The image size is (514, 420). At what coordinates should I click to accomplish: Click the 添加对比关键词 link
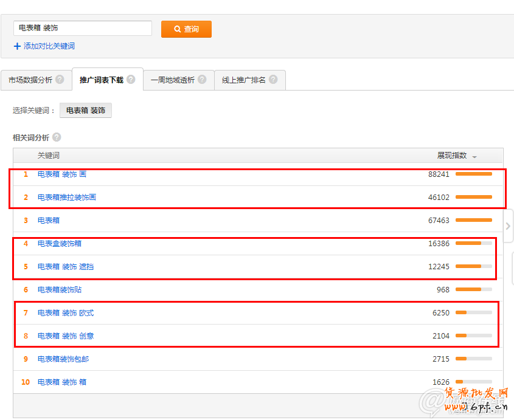pos(49,46)
